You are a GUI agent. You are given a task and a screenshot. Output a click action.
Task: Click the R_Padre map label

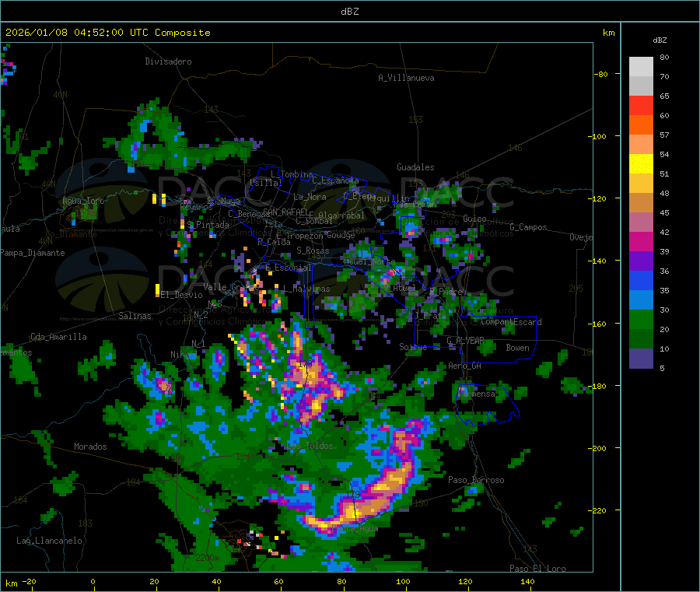click(446, 292)
